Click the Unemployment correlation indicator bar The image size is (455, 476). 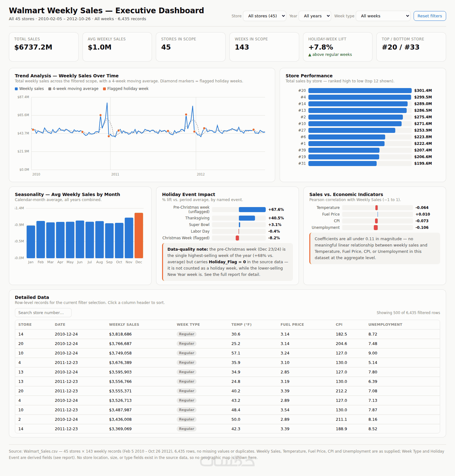click(x=376, y=228)
